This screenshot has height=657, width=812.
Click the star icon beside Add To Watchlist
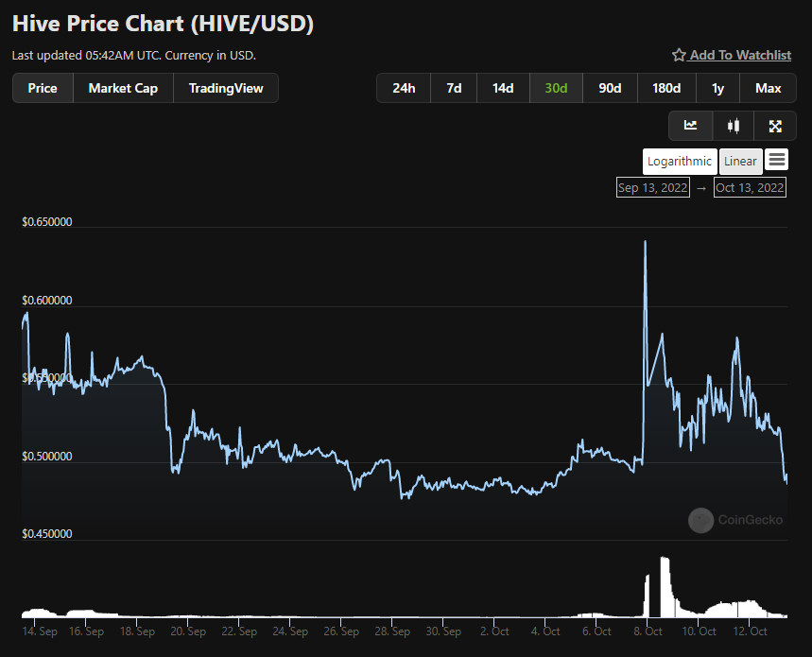click(x=679, y=55)
